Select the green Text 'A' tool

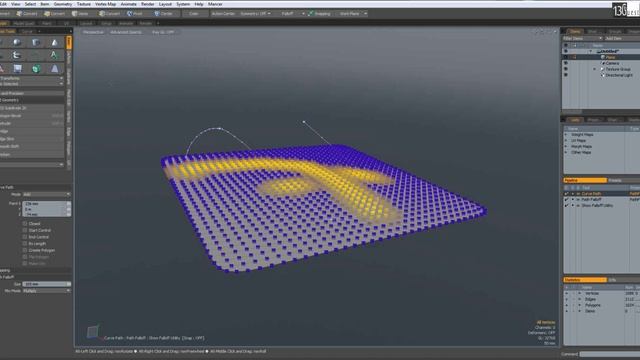pyautogui.click(x=54, y=56)
